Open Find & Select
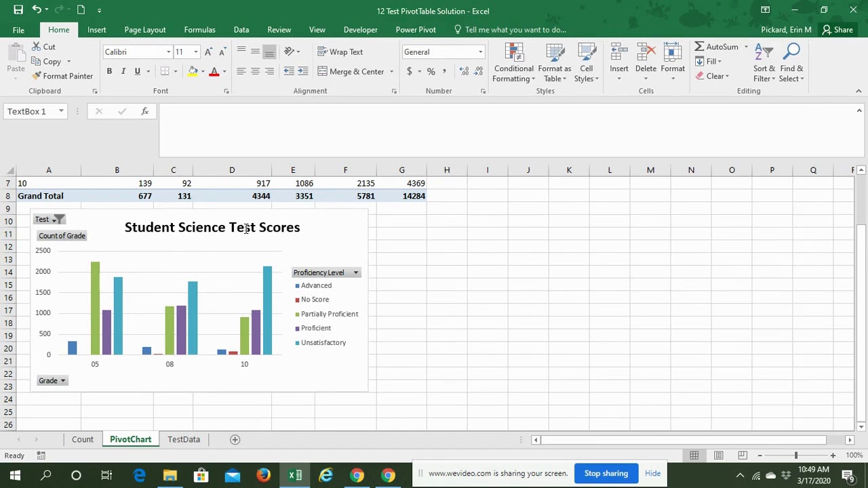The image size is (868, 488). pos(791,62)
